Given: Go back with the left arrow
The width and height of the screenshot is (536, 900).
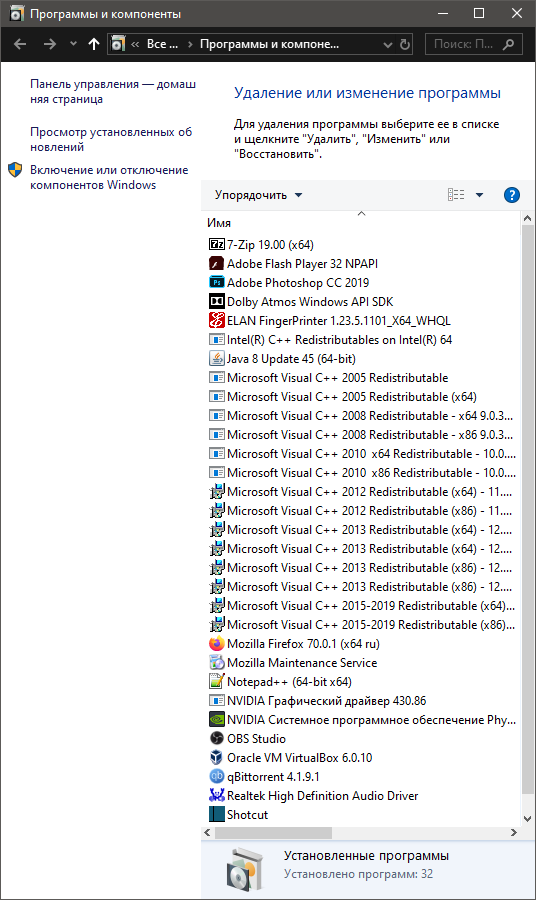Looking at the screenshot, I should click(20, 44).
